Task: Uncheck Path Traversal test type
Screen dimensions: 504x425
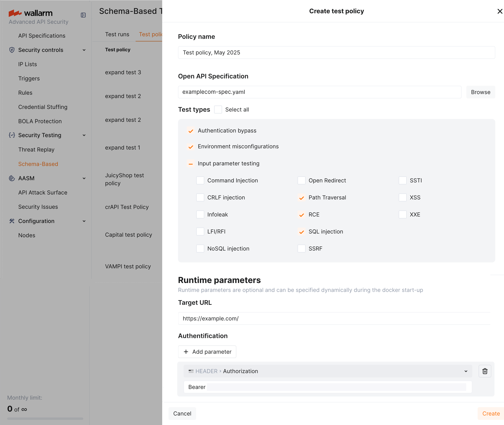Action: point(301,197)
